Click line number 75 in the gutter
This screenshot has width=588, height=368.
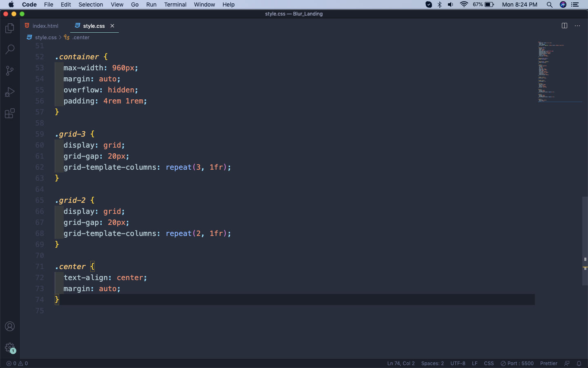click(x=40, y=311)
